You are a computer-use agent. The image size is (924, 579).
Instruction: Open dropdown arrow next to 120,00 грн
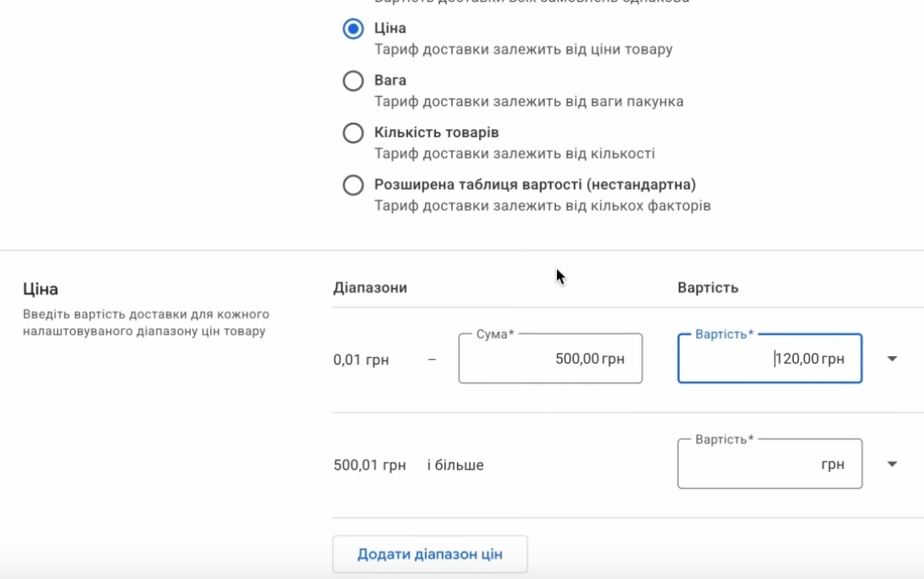[892, 359]
